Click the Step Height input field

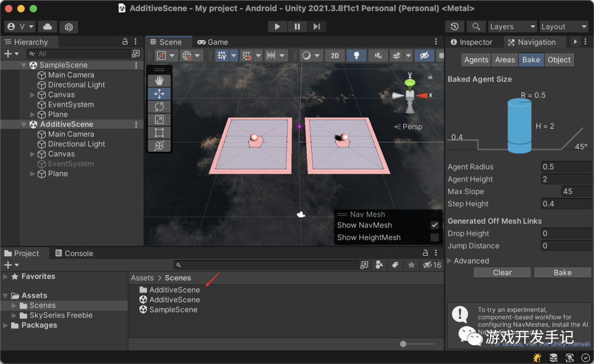(566, 204)
